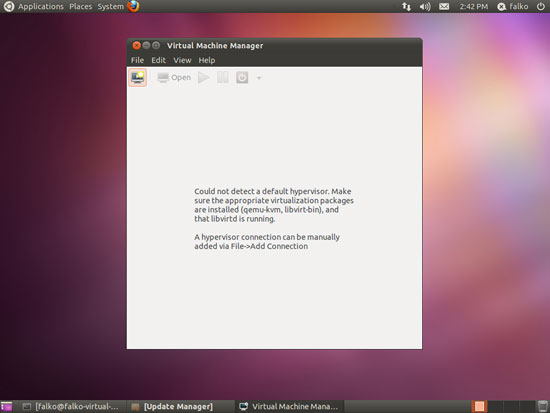Open the System menu in top panel
This screenshot has width=550, height=413.
pyautogui.click(x=110, y=6)
